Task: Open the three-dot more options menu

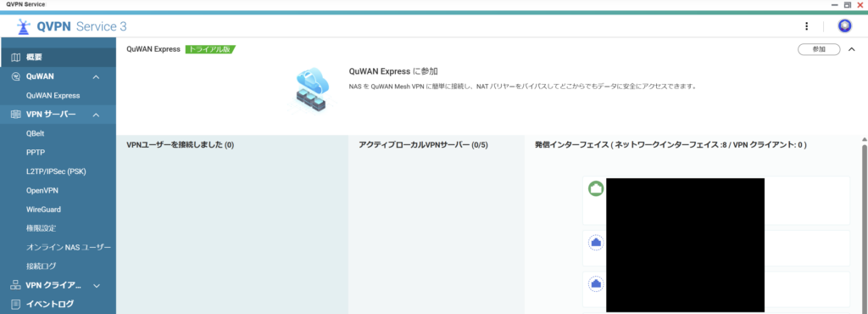Action: (x=807, y=26)
